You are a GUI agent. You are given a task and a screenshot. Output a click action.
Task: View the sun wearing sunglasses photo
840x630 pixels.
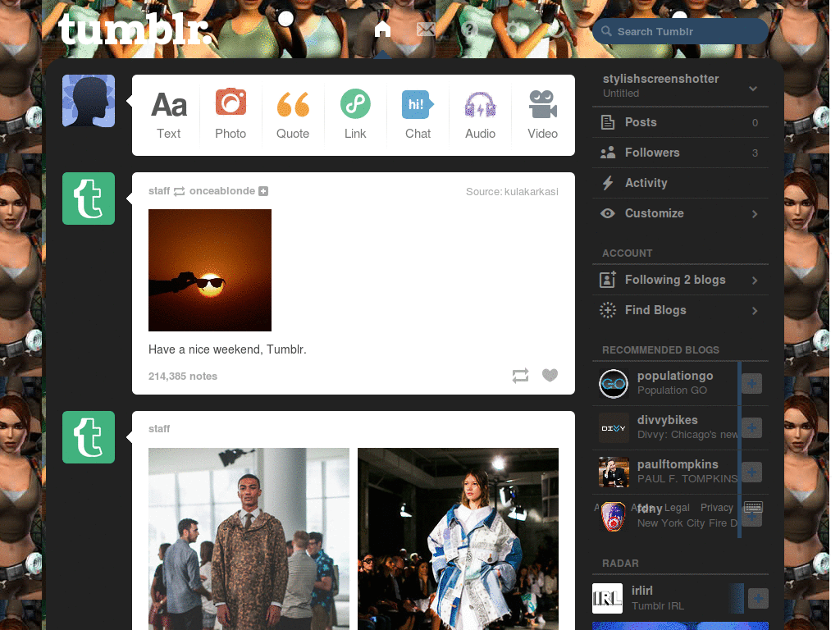[x=210, y=270]
